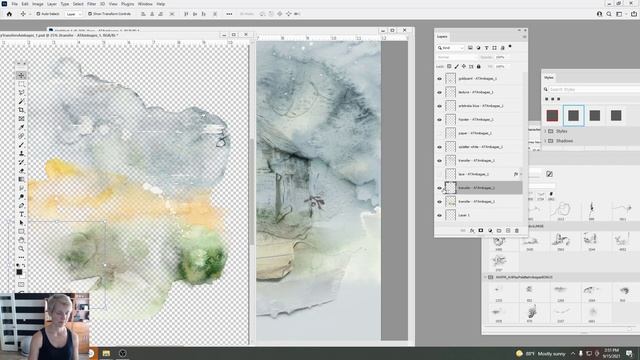
Task: Select the Eyedropper tool
Action: 21,127
